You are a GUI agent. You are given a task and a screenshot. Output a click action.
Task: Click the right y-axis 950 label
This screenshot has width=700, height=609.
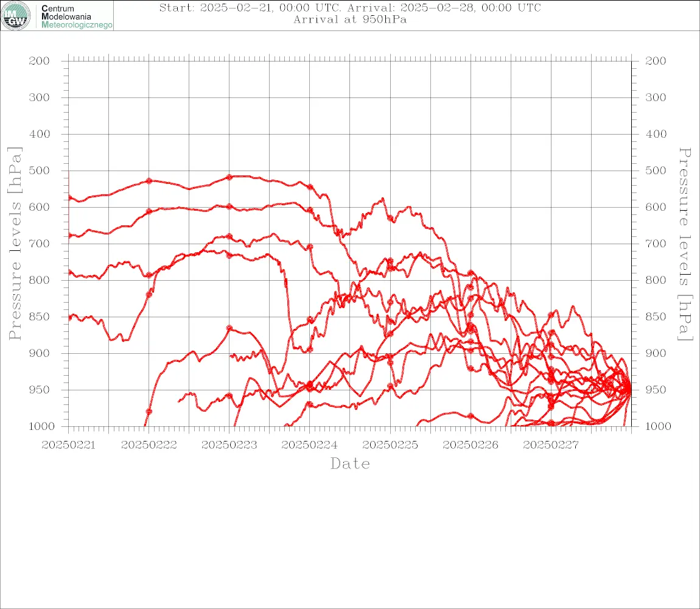pyautogui.click(x=656, y=390)
